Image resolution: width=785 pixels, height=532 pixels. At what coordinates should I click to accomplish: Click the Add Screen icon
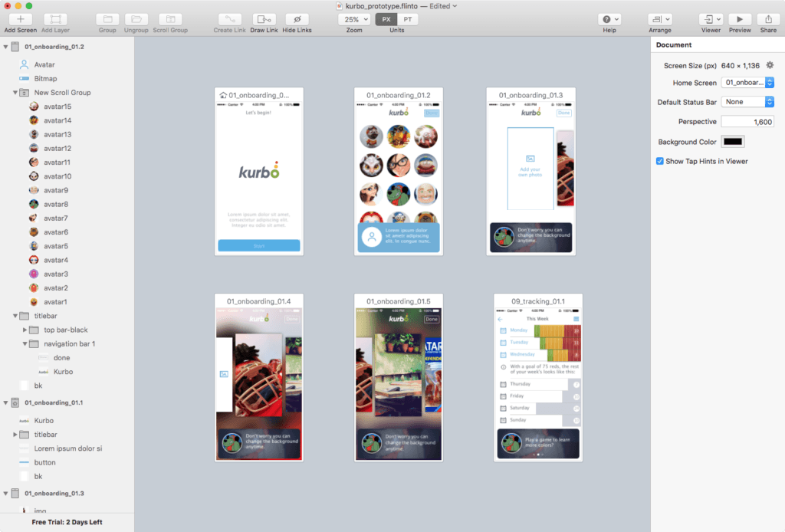[x=19, y=19]
